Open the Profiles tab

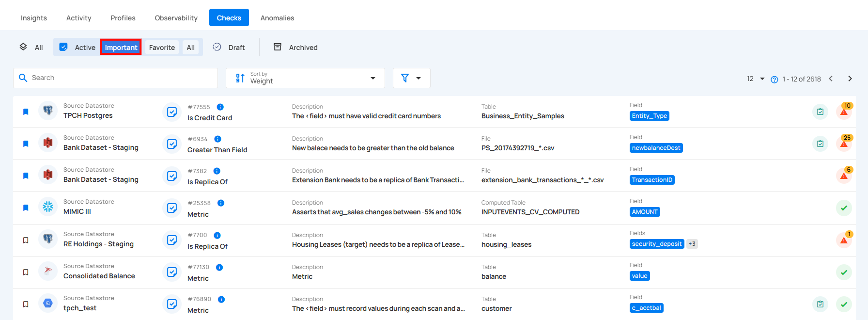123,18
